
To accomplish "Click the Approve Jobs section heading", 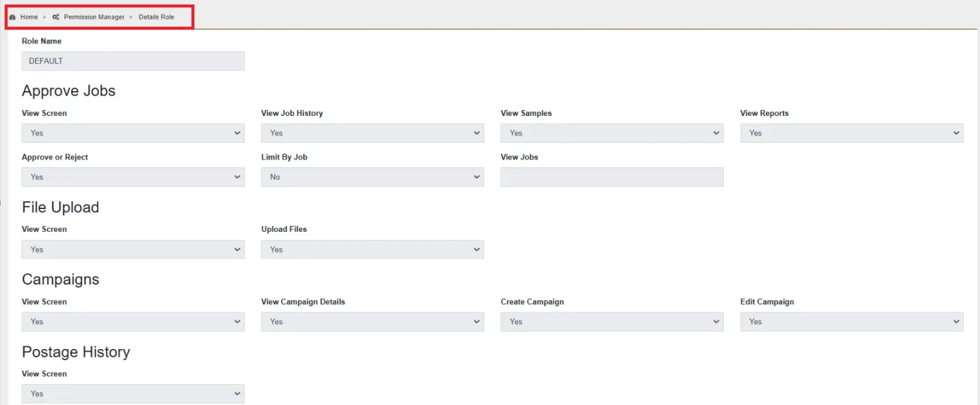I will [x=69, y=91].
